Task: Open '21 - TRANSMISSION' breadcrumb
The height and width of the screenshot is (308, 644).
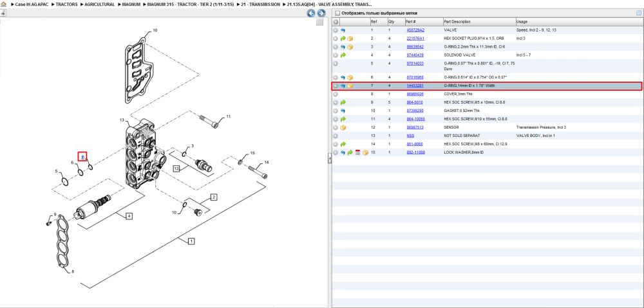Action: coord(260,4)
